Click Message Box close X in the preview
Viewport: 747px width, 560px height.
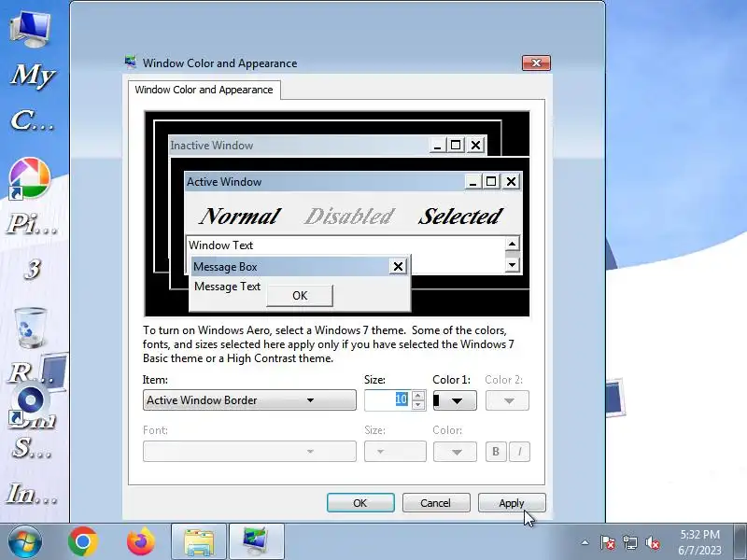pyautogui.click(x=398, y=266)
